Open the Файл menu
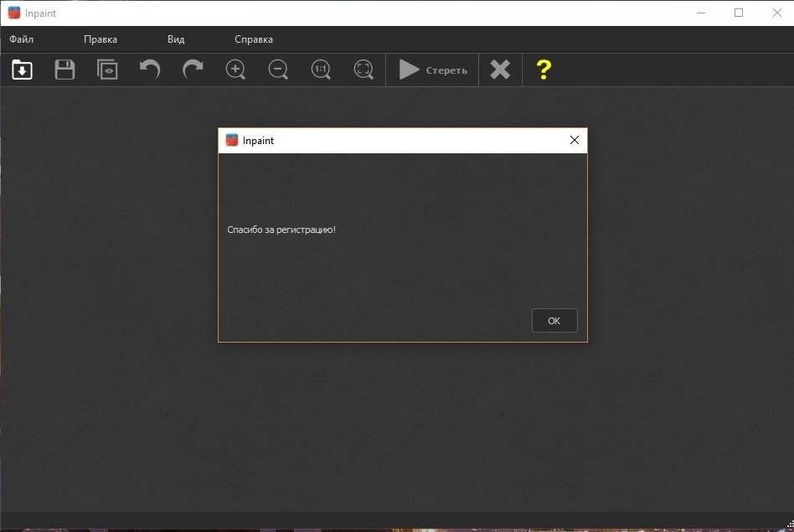 (x=21, y=39)
